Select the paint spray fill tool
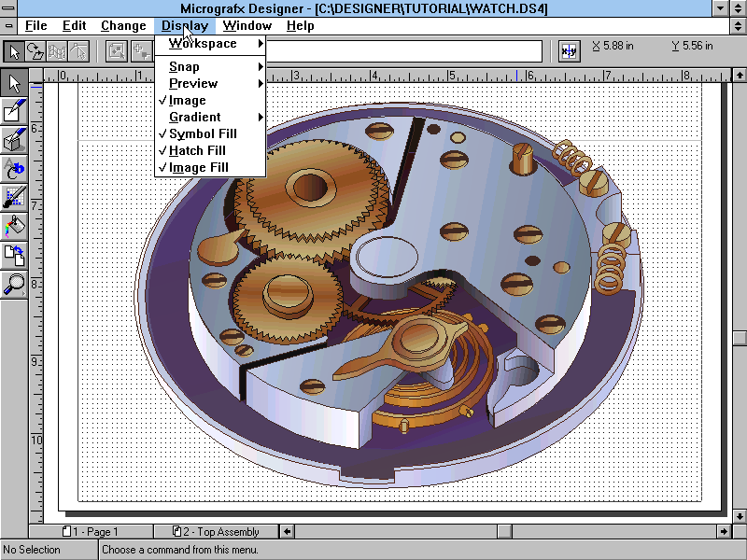The image size is (747, 560). pos(12,226)
